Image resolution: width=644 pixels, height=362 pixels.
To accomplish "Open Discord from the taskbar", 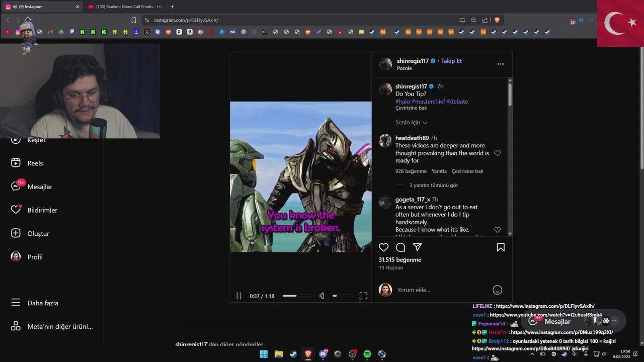I will tap(323, 354).
